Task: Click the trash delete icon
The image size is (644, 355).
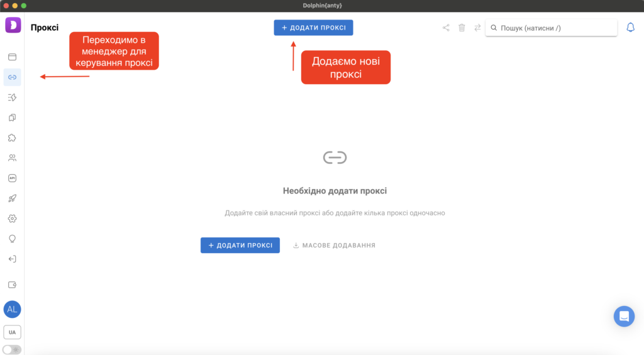Action: 462,28
